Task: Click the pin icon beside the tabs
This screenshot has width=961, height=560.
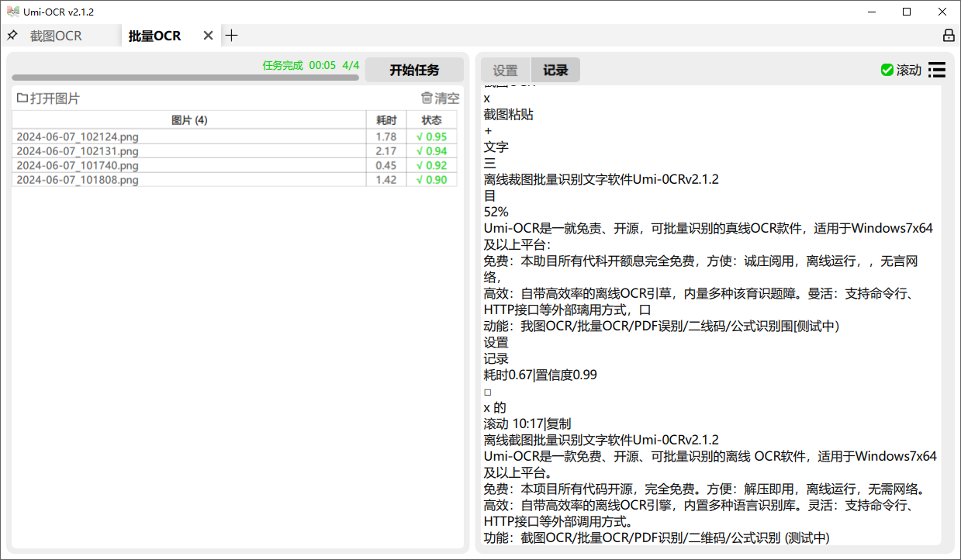Action: (12, 36)
